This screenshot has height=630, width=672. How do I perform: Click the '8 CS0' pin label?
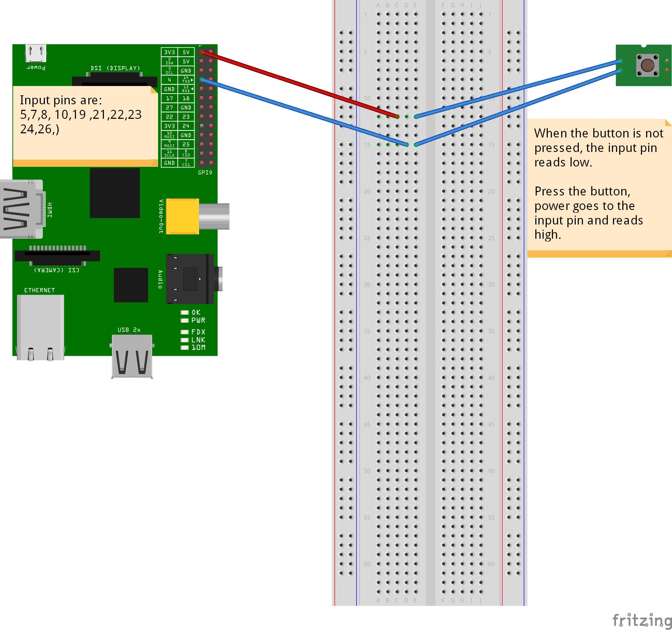pyautogui.click(x=186, y=154)
